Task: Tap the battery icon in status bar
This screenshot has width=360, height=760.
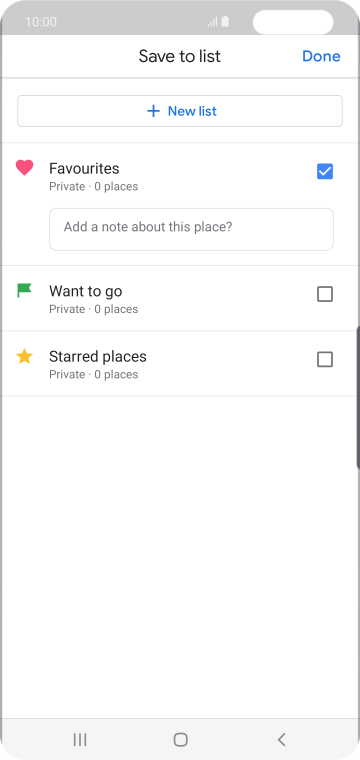Action: pyautogui.click(x=225, y=22)
